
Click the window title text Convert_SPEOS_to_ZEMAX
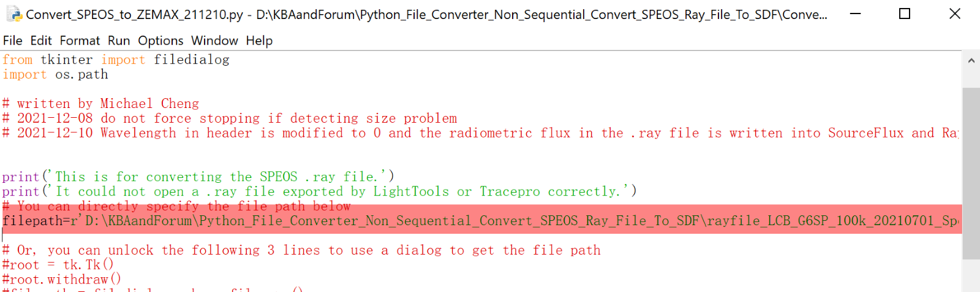tap(134, 14)
